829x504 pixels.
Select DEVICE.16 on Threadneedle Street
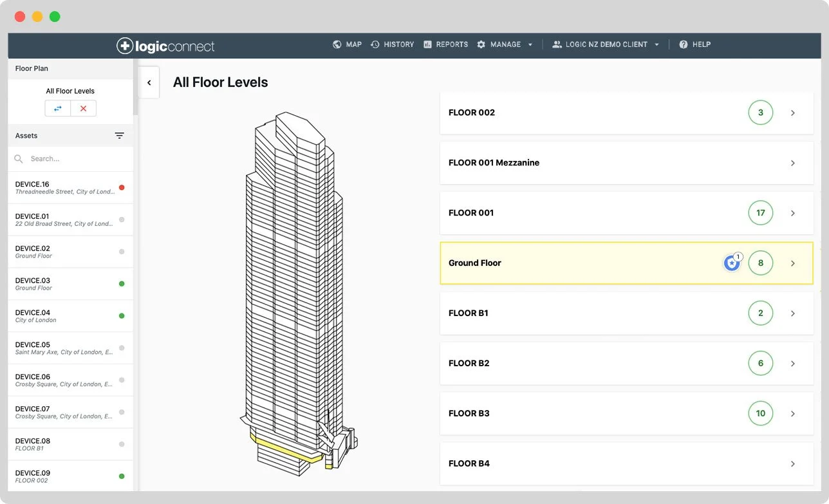(71, 187)
